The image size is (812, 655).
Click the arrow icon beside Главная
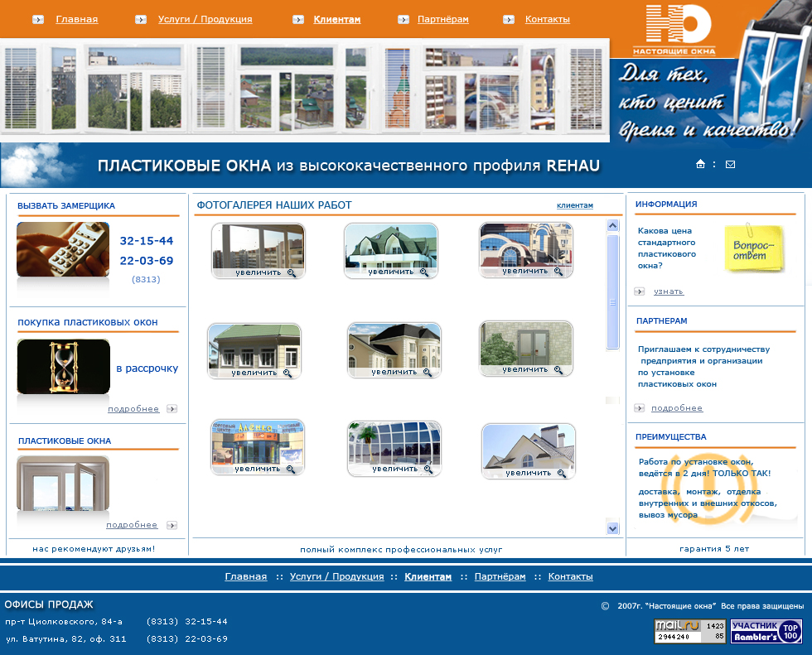(38, 20)
